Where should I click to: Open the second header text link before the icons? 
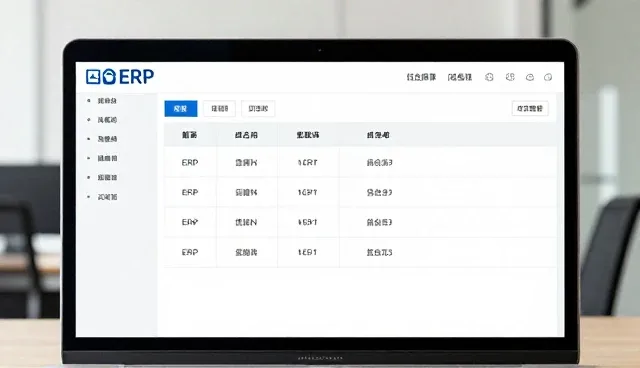tap(460, 77)
